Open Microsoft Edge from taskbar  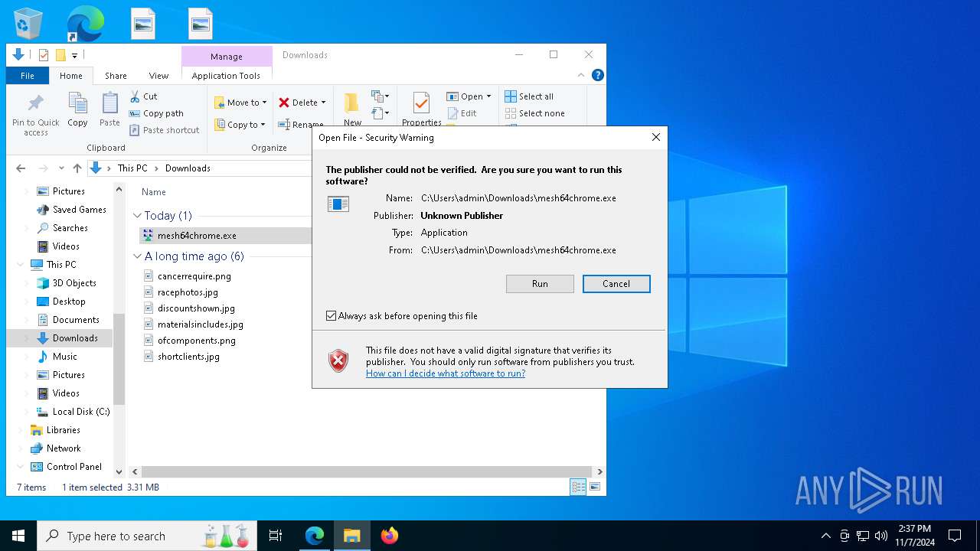pos(315,536)
